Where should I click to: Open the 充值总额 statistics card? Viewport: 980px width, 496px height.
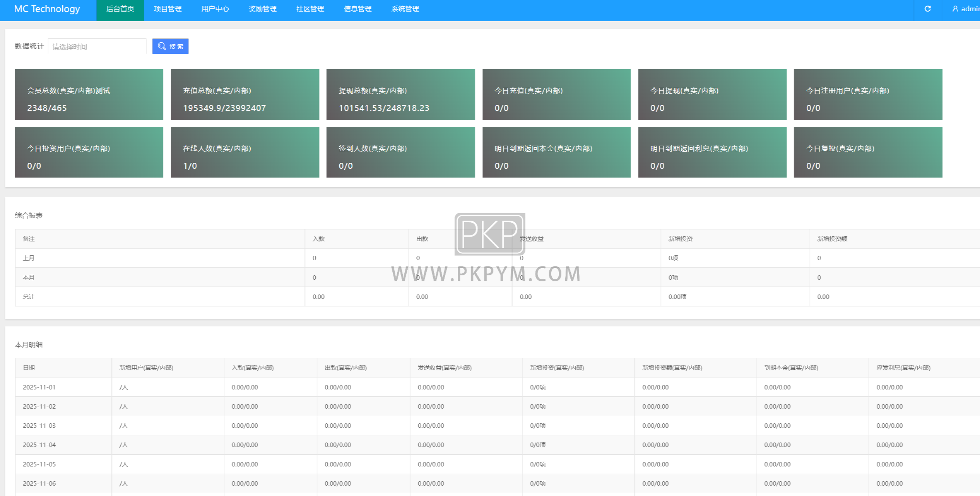pyautogui.click(x=245, y=95)
